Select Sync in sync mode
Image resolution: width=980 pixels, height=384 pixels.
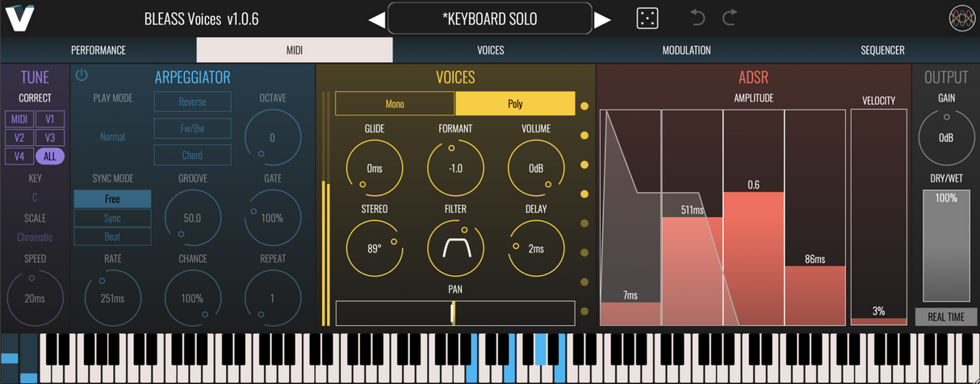pyautogui.click(x=112, y=218)
